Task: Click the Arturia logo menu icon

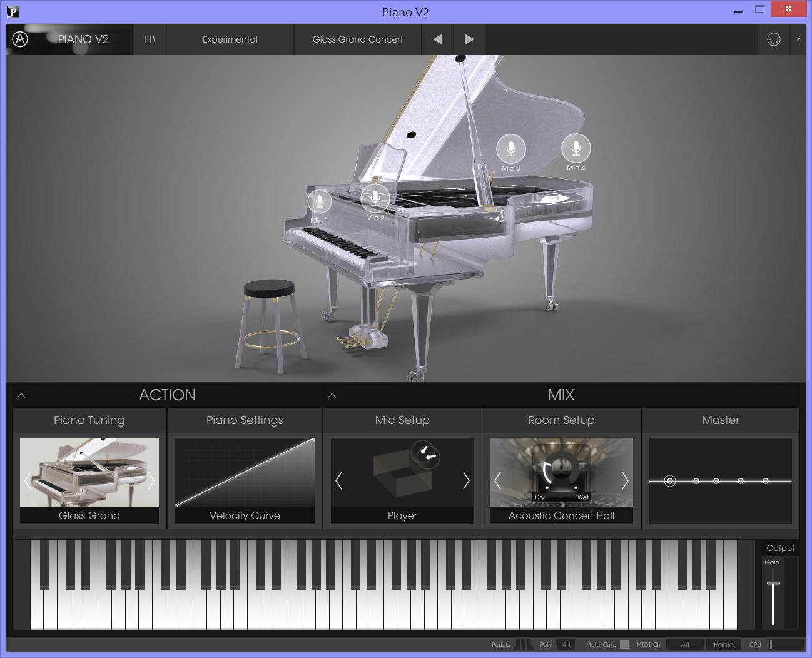Action: 20,39
